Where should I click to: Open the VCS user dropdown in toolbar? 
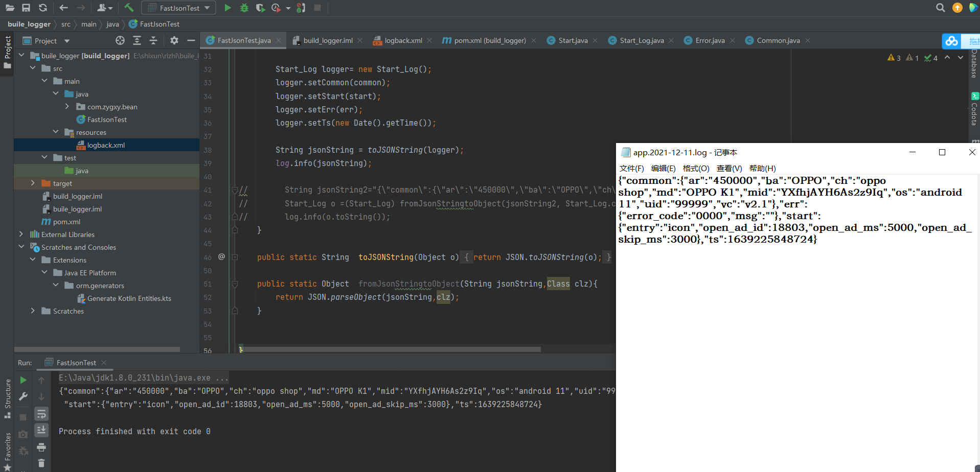point(105,8)
